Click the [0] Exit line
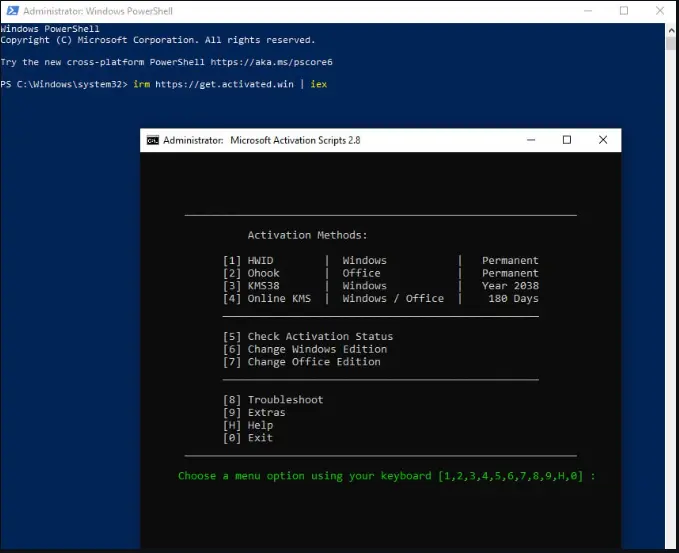This screenshot has width=679, height=553. click(248, 438)
